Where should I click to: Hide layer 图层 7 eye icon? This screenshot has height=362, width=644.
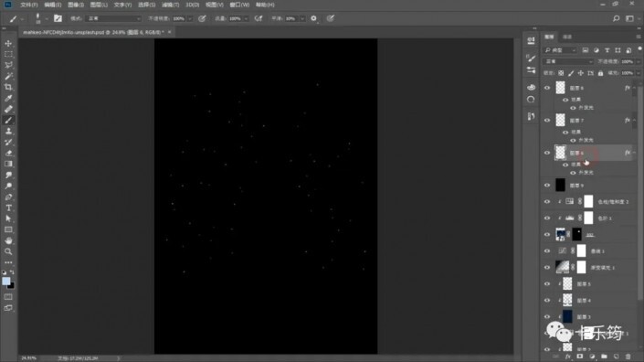click(547, 121)
